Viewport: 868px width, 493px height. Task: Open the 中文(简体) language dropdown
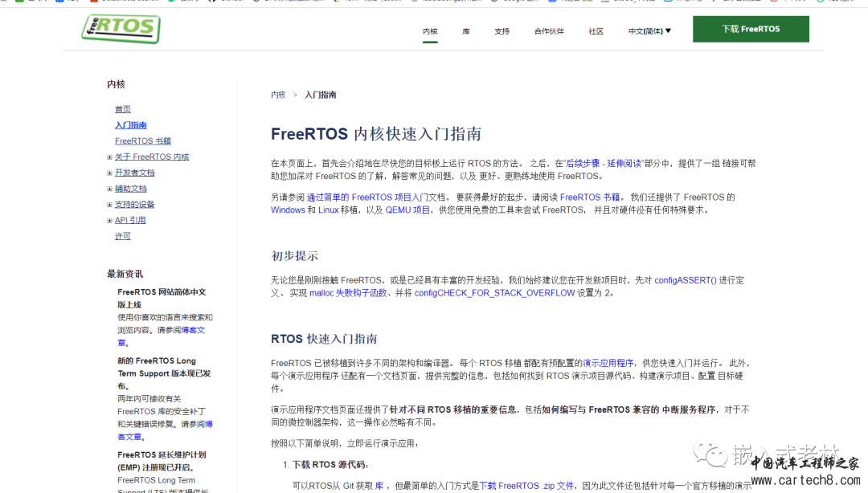pyautogui.click(x=649, y=31)
